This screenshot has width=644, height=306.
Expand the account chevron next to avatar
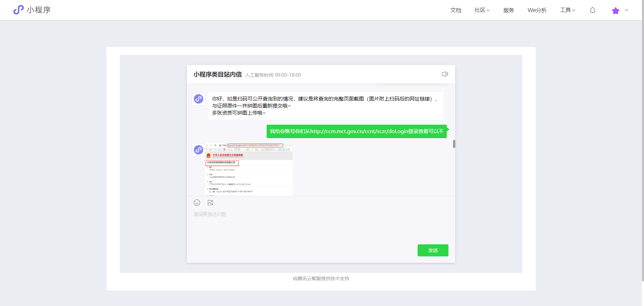coord(627,10)
